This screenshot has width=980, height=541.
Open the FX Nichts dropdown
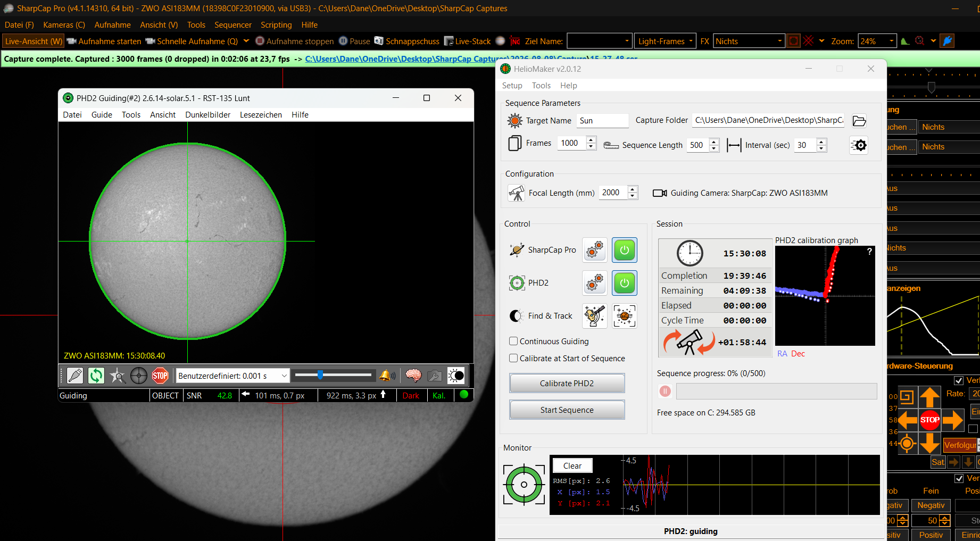point(749,41)
